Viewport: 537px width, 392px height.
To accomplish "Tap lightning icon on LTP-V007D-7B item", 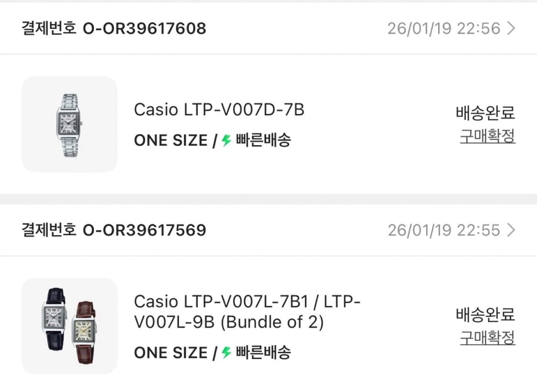I will pos(227,140).
